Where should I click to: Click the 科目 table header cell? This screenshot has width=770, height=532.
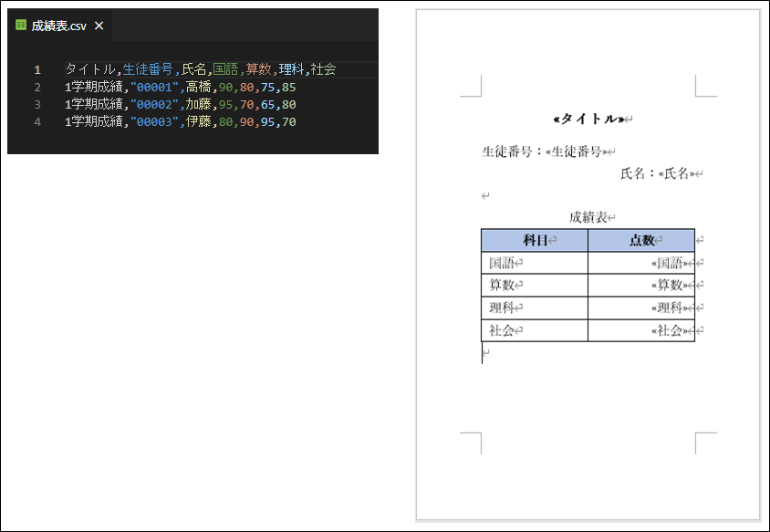tap(535, 240)
